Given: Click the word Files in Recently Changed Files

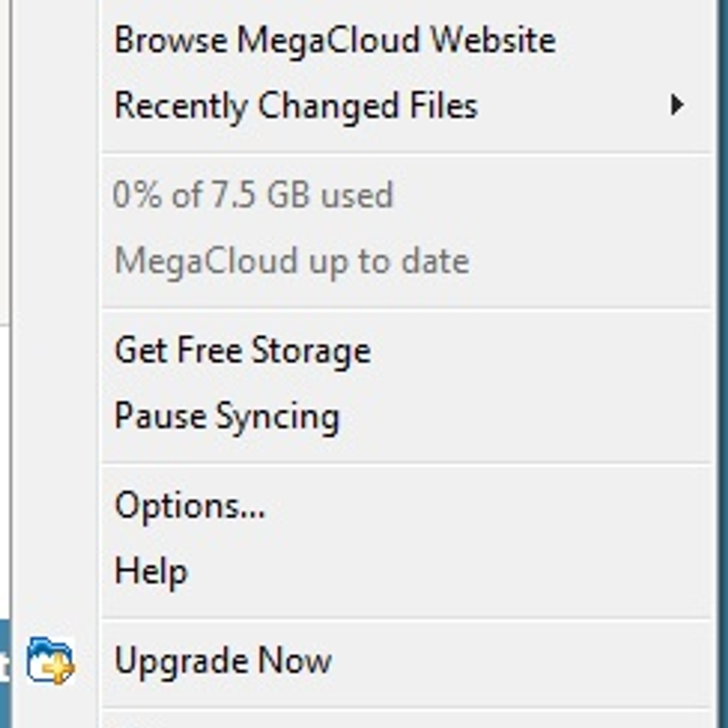Looking at the screenshot, I should click(443, 106).
